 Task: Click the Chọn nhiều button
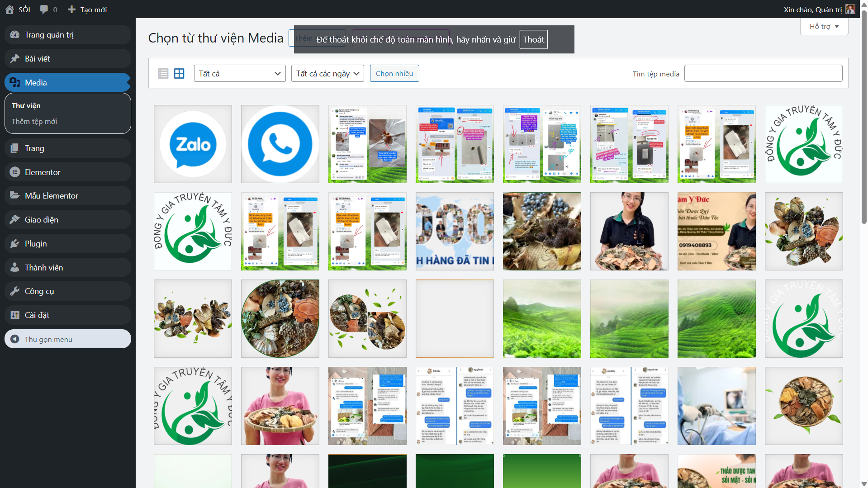click(394, 74)
